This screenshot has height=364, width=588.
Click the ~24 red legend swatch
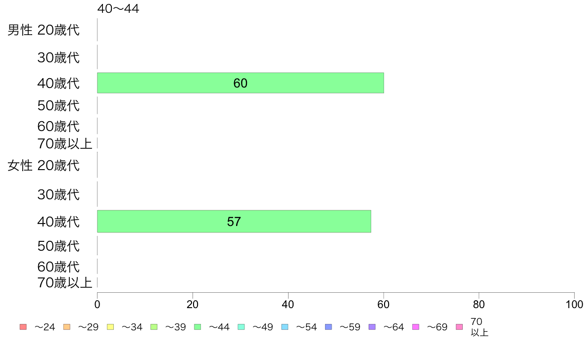pos(23,327)
